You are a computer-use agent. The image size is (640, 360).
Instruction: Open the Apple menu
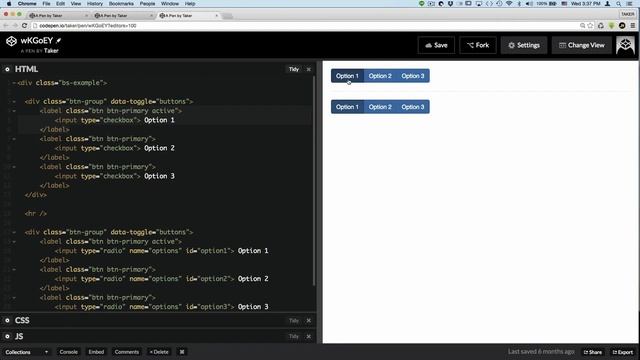pos(9,4)
